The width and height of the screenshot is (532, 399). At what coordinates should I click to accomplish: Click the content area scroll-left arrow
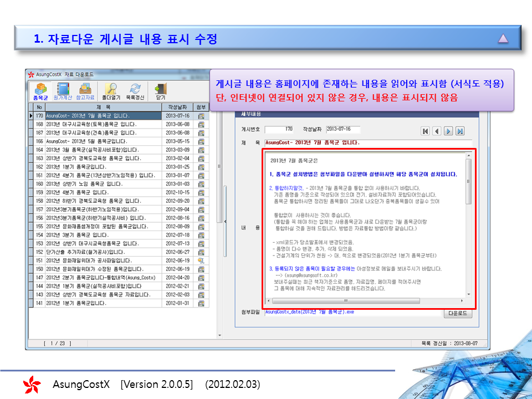coord(269,300)
